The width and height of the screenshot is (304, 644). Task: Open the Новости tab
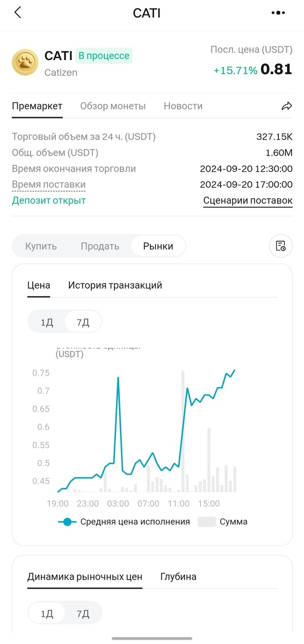click(x=183, y=106)
